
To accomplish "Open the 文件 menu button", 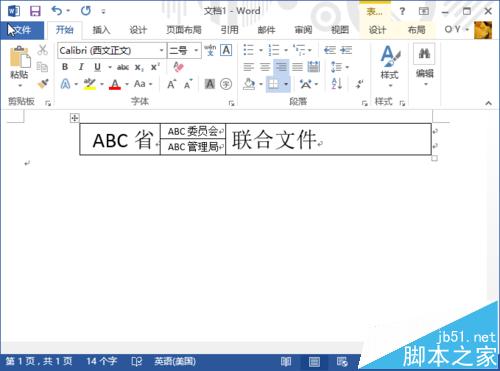I will (22, 30).
